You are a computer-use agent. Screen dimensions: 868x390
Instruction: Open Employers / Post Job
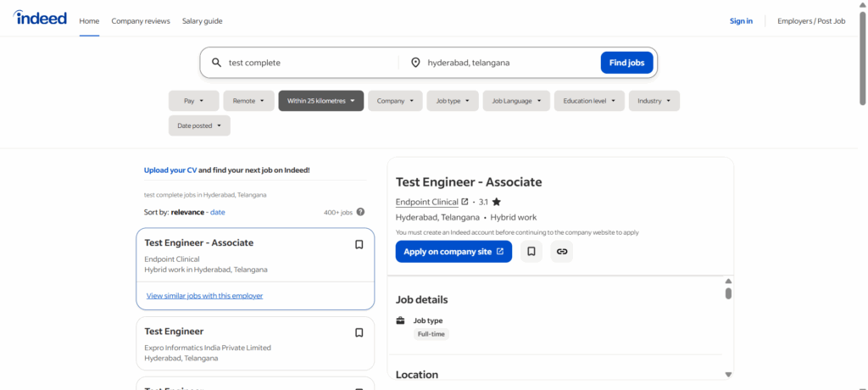point(811,21)
